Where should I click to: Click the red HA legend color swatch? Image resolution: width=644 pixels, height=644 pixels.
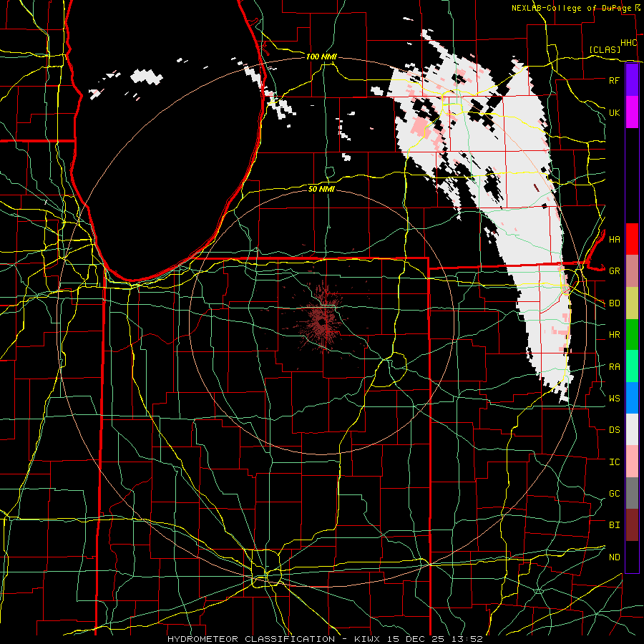pyautogui.click(x=632, y=239)
